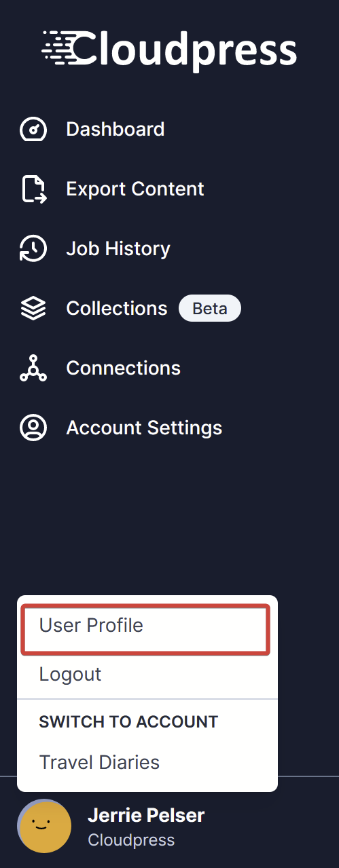Go to Export Content text link
Screen dimensions: 339x868
click(x=135, y=189)
